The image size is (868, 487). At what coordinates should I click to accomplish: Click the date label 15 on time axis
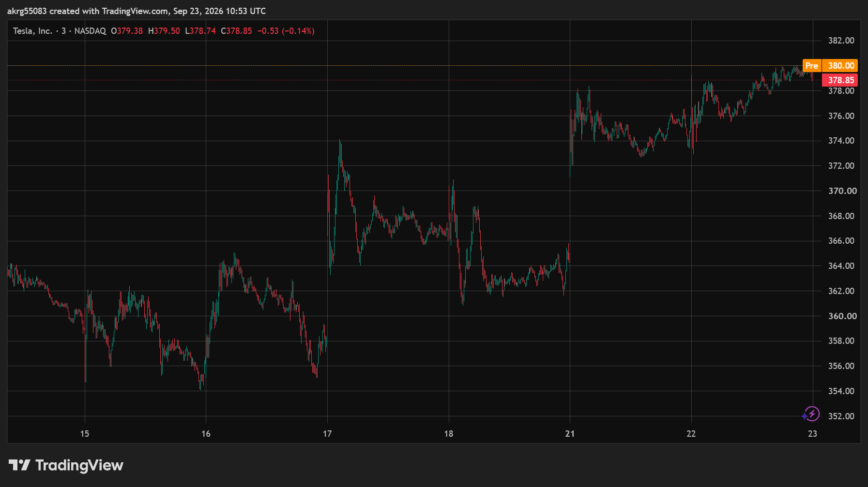[x=85, y=434]
